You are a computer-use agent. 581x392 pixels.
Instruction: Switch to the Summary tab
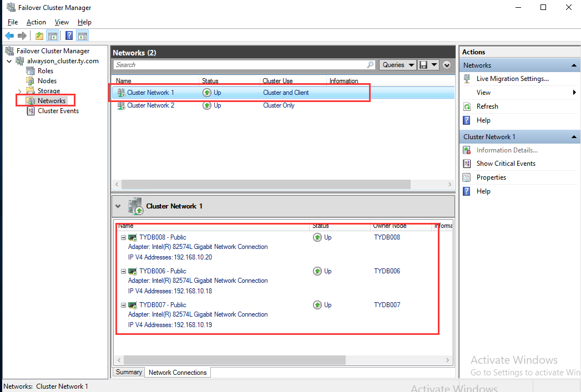(129, 372)
